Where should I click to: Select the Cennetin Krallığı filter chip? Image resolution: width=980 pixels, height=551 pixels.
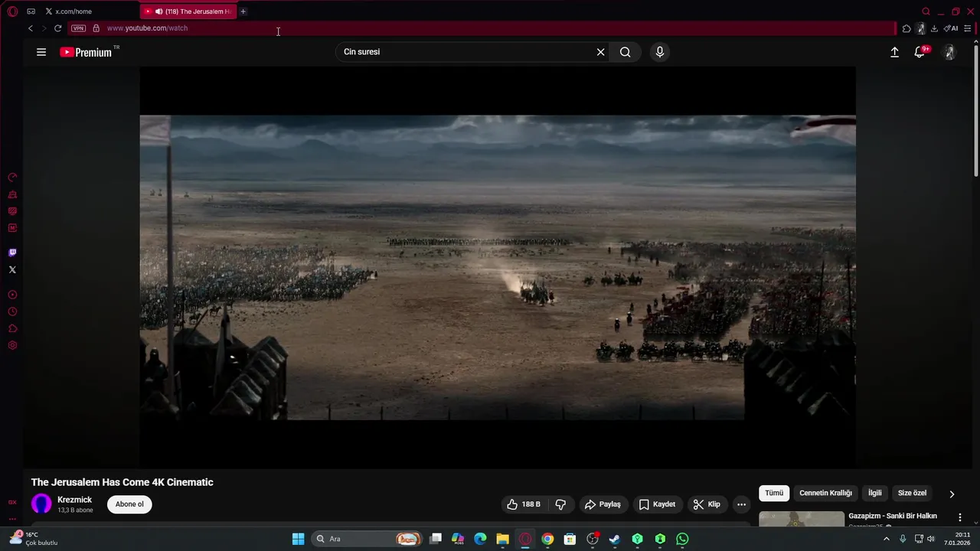825,493
